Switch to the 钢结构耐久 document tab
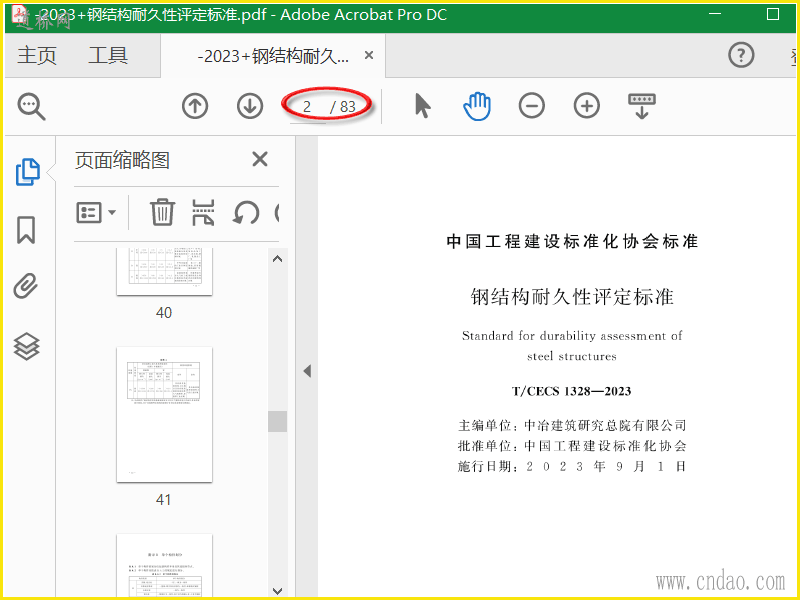Viewport: 800px width, 600px height. pyautogui.click(x=273, y=56)
